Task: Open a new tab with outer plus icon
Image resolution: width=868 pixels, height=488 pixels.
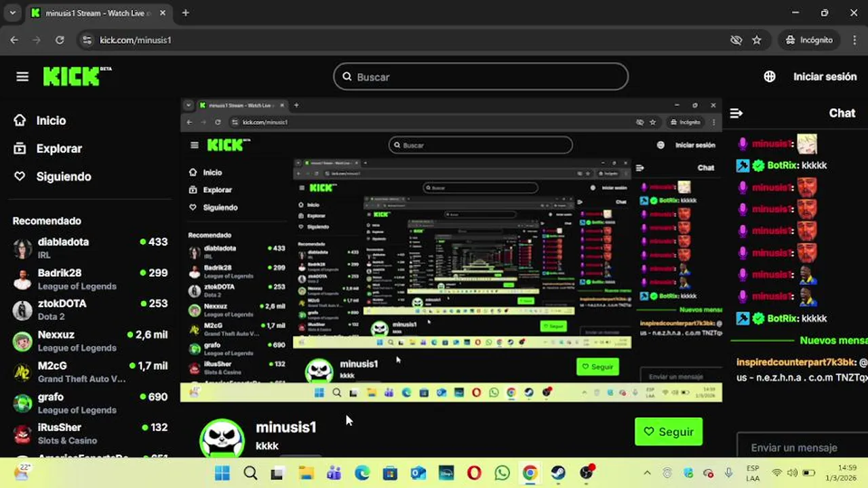Action: point(186,13)
